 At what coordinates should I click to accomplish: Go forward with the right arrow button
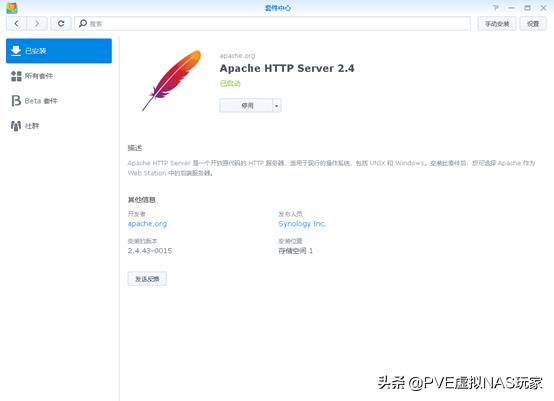37,24
